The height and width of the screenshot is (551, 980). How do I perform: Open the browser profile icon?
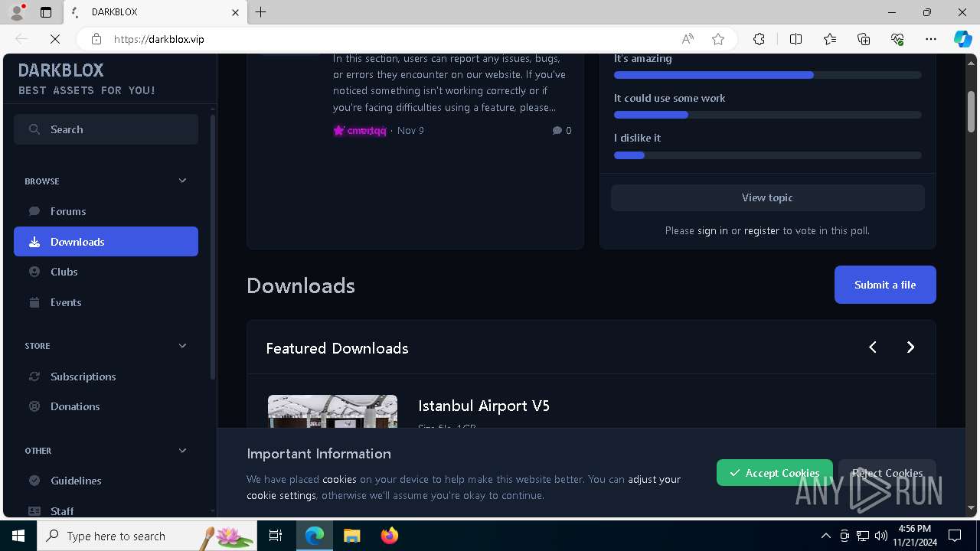point(17,12)
